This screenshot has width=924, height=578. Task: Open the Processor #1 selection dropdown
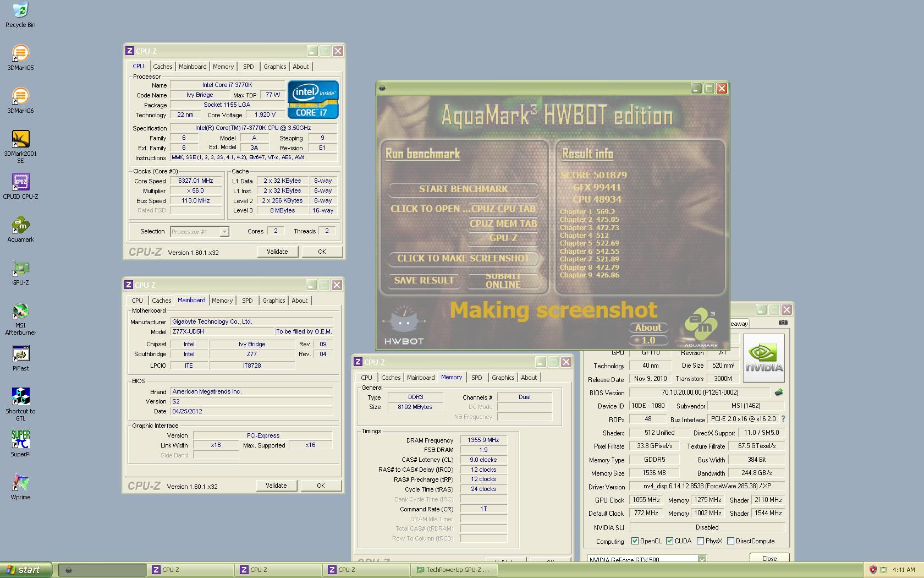200,232
